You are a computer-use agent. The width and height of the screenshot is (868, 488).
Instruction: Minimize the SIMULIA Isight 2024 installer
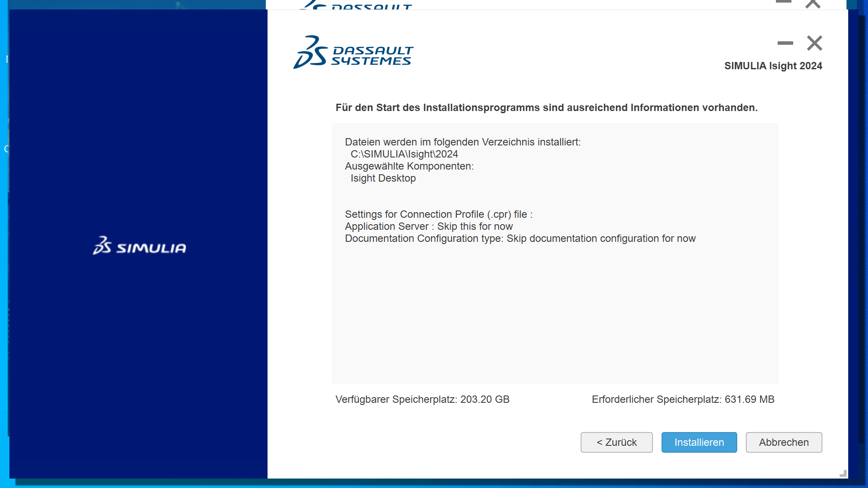pyautogui.click(x=785, y=43)
